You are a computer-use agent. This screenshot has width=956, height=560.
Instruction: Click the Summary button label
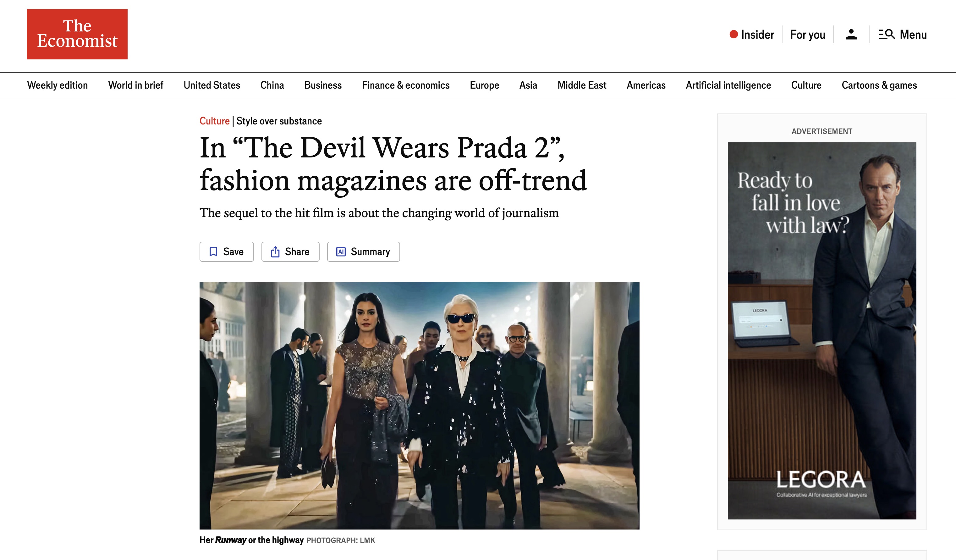[370, 252]
